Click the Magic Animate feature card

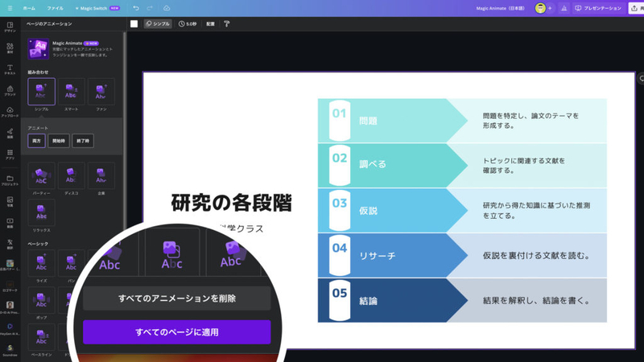tap(71, 48)
